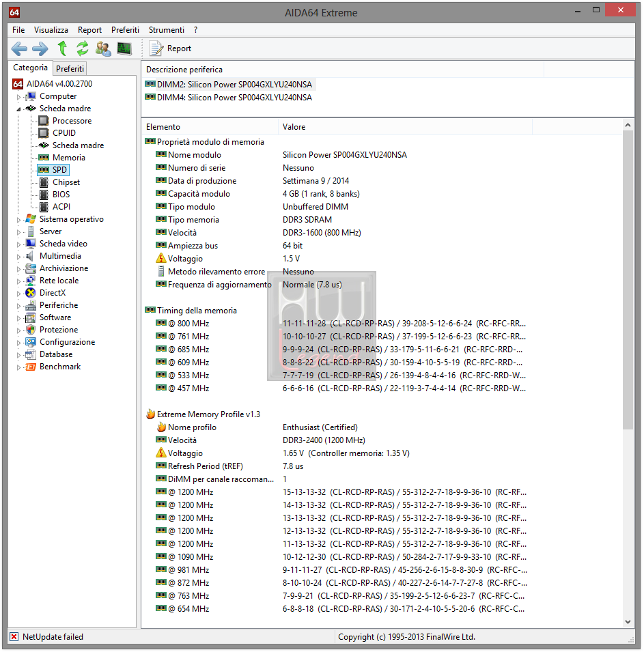The width and height of the screenshot is (644, 652).
Task: Click the DirectX yellow X icon
Action: (x=30, y=293)
